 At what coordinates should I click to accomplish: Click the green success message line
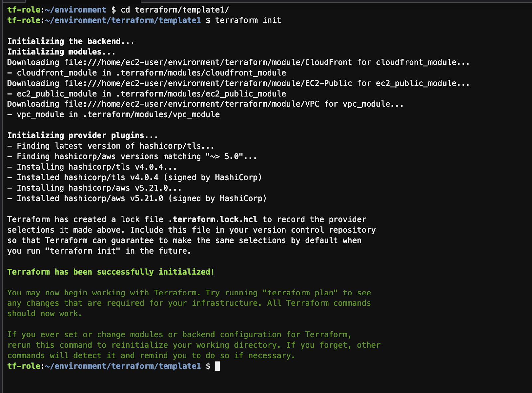click(111, 272)
